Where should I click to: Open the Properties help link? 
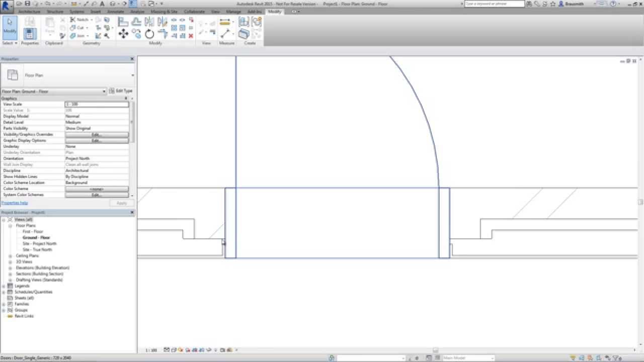click(15, 203)
